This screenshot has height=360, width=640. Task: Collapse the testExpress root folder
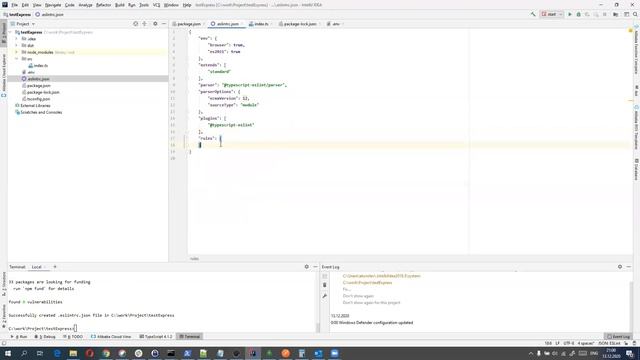[11, 32]
